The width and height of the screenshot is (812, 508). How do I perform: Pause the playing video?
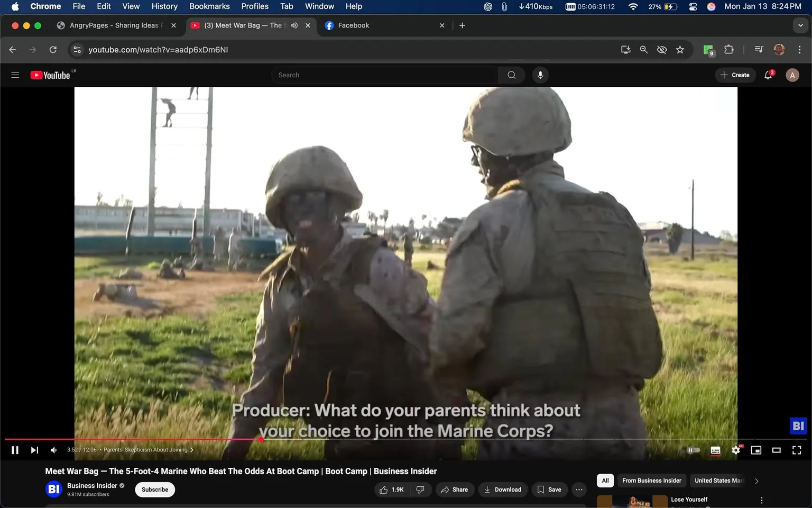click(x=14, y=450)
